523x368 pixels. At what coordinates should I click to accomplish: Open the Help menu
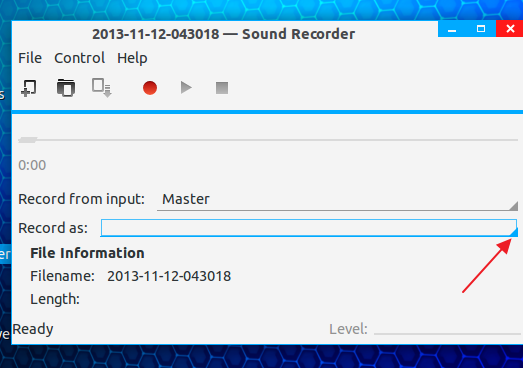coord(132,58)
